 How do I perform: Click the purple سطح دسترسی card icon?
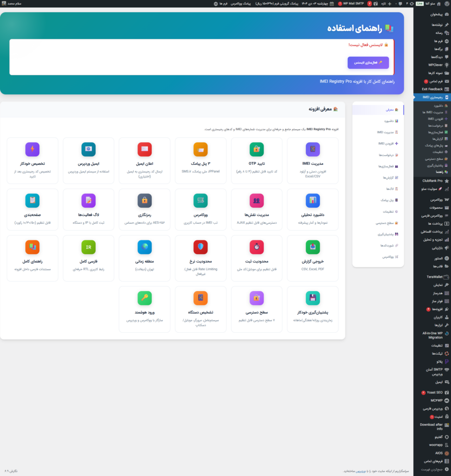click(257, 298)
